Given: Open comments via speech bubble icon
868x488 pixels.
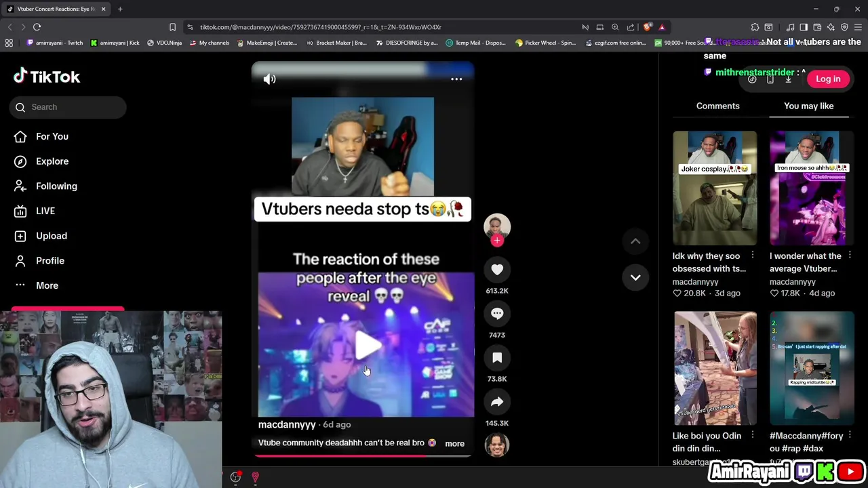Looking at the screenshot, I should point(497,313).
